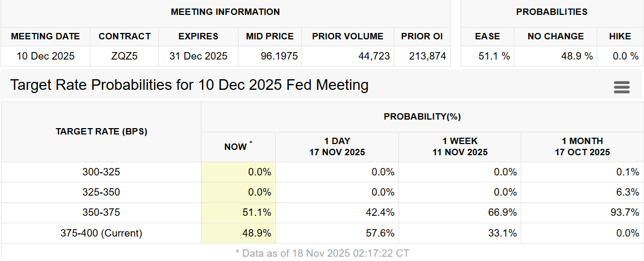Click the 10 Dec 2025 meeting date cell
The image size is (644, 261).
tap(45, 56)
